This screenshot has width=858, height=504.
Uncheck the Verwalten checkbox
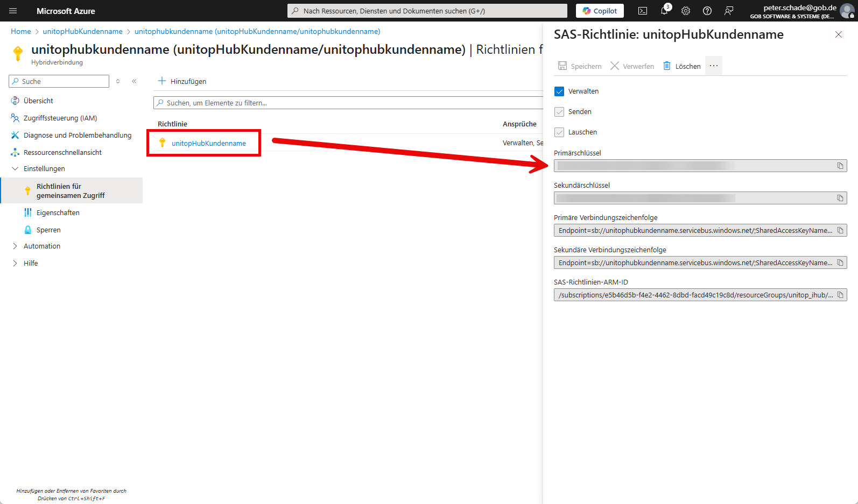[559, 91]
